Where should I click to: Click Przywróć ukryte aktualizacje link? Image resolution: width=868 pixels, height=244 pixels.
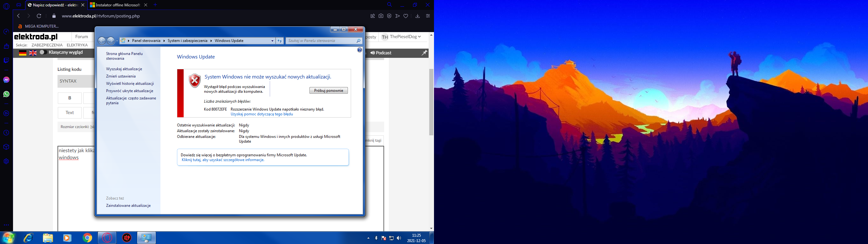[x=130, y=91]
